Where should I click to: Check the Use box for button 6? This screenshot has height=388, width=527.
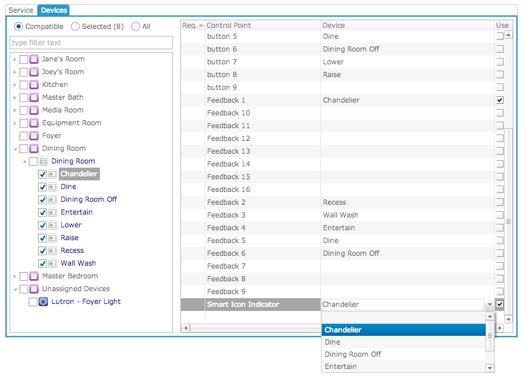(x=500, y=49)
